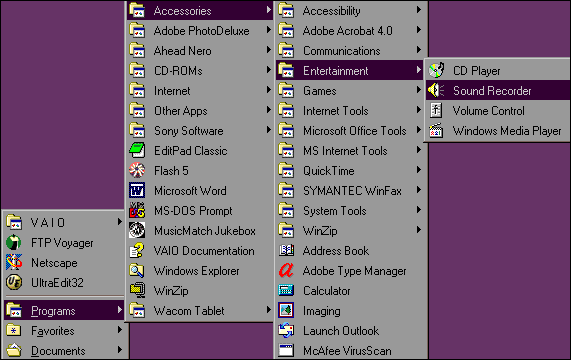Image resolution: width=571 pixels, height=360 pixels.
Task: Click the VAIO Documentation question-mark icon
Action: coord(137,250)
